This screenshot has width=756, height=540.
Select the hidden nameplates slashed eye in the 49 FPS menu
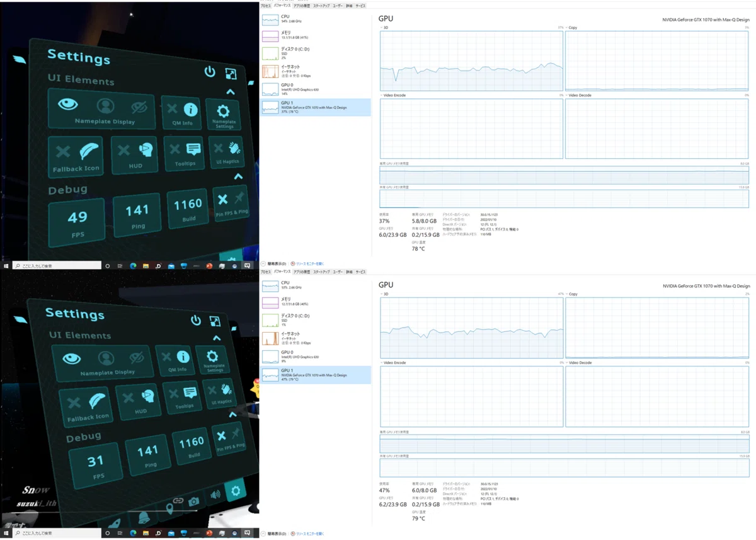point(139,106)
